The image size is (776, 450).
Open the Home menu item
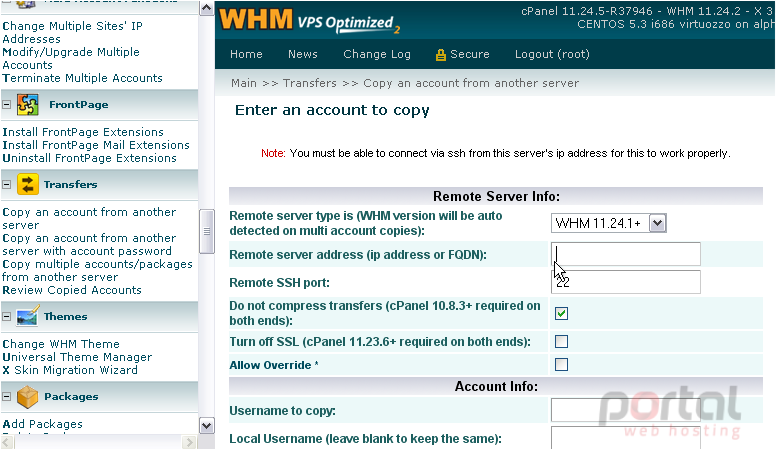click(246, 54)
